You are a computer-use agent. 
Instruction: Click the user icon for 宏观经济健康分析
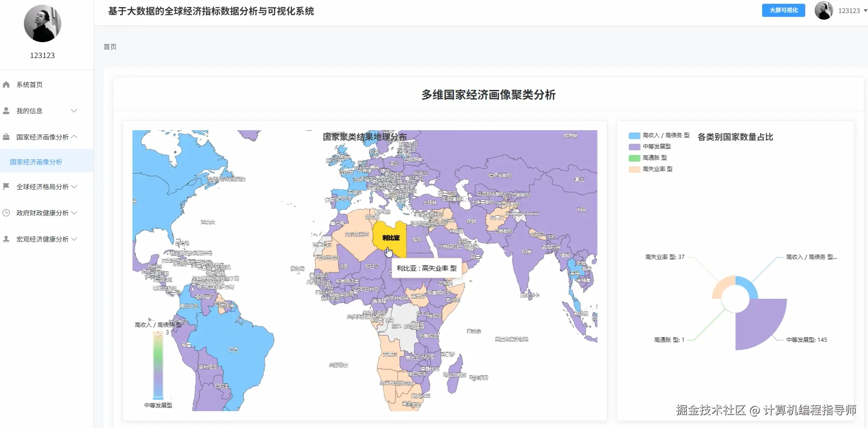(x=7, y=239)
